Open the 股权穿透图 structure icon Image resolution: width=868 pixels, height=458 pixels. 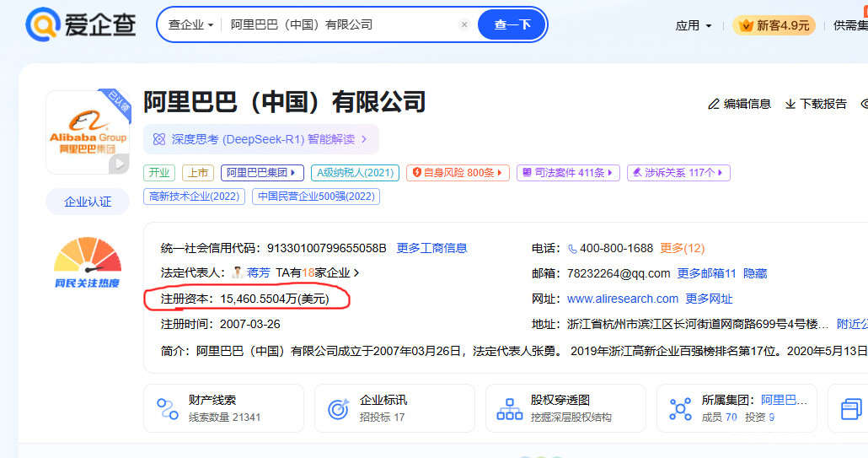point(510,409)
